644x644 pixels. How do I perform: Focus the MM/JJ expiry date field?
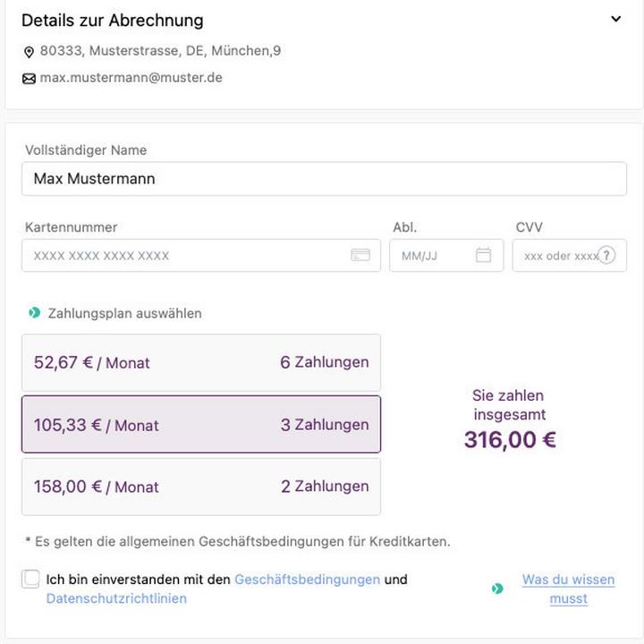tap(446, 256)
